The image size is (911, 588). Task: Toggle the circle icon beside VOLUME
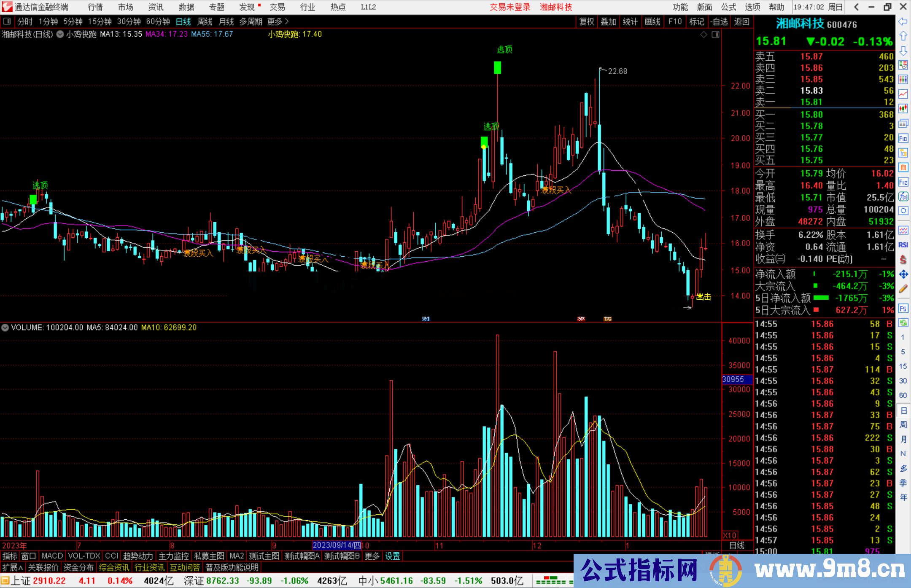[x=5, y=328]
